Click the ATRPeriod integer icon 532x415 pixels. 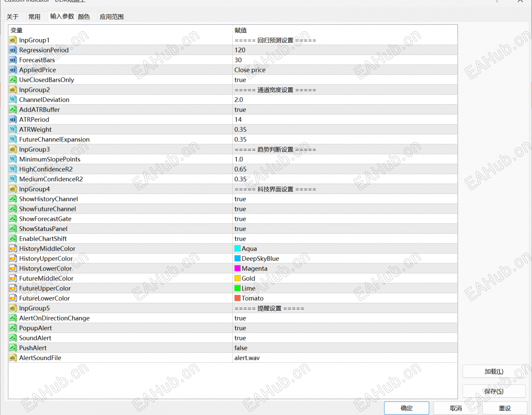pos(13,120)
